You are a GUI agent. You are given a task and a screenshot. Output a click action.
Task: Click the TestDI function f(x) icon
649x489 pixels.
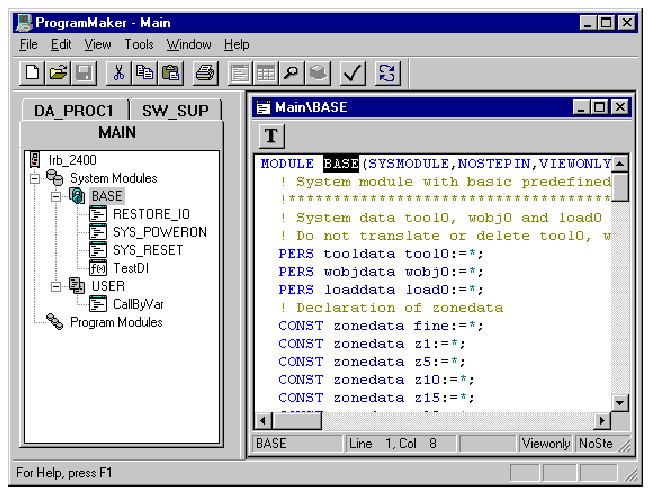pyautogui.click(x=98, y=268)
